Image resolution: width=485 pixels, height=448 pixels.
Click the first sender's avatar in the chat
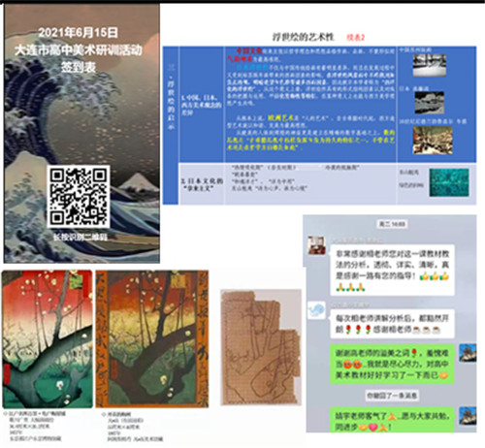point(316,244)
